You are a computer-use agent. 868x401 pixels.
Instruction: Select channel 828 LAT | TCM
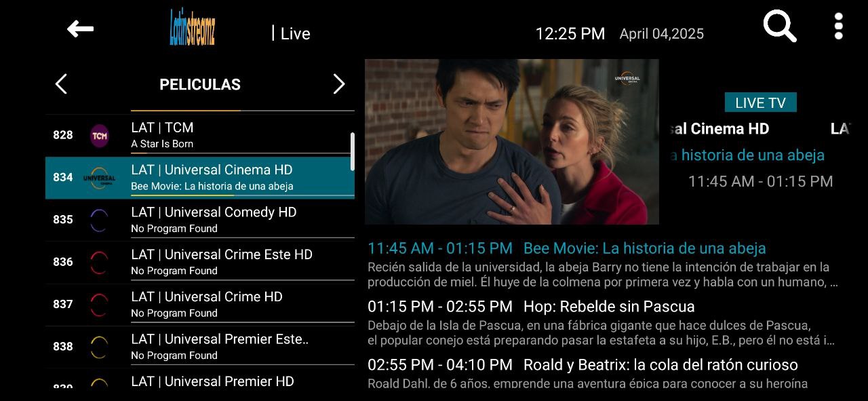click(x=200, y=135)
